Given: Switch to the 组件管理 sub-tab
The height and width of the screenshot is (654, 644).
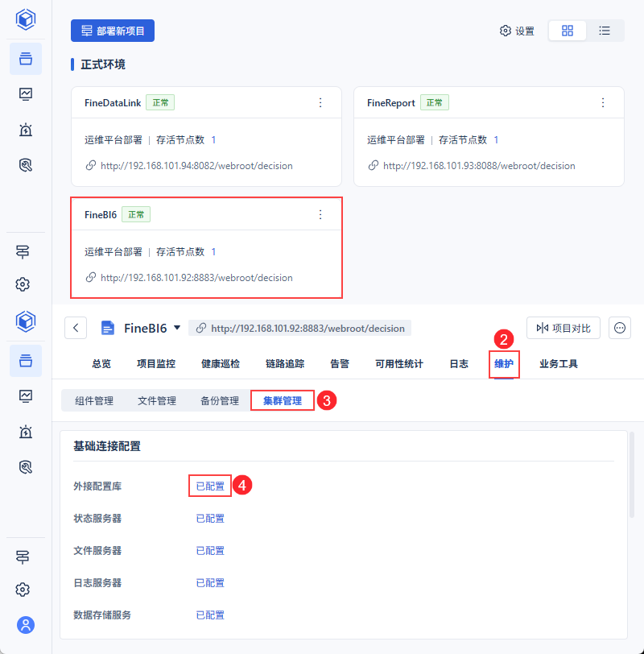Looking at the screenshot, I should [94, 401].
